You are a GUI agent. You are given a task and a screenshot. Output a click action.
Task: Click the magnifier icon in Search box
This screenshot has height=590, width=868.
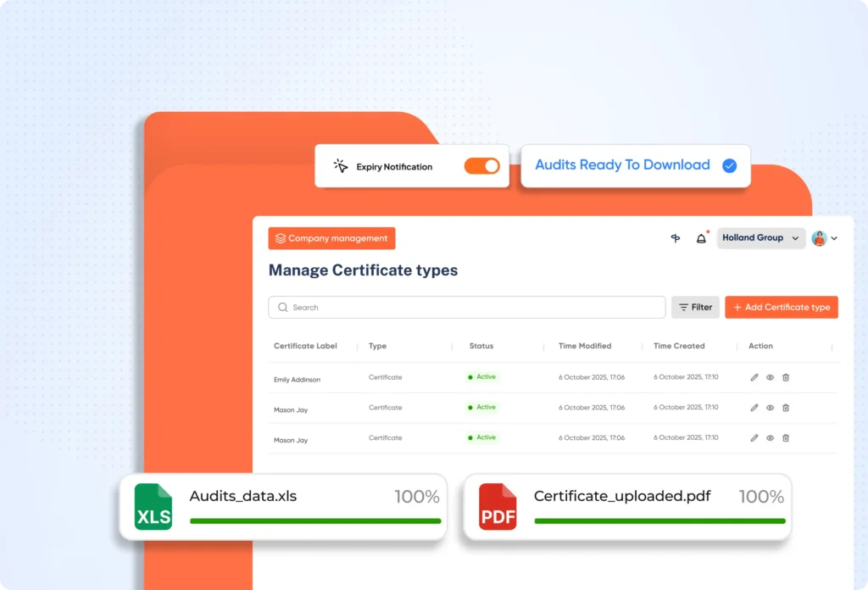tap(283, 307)
